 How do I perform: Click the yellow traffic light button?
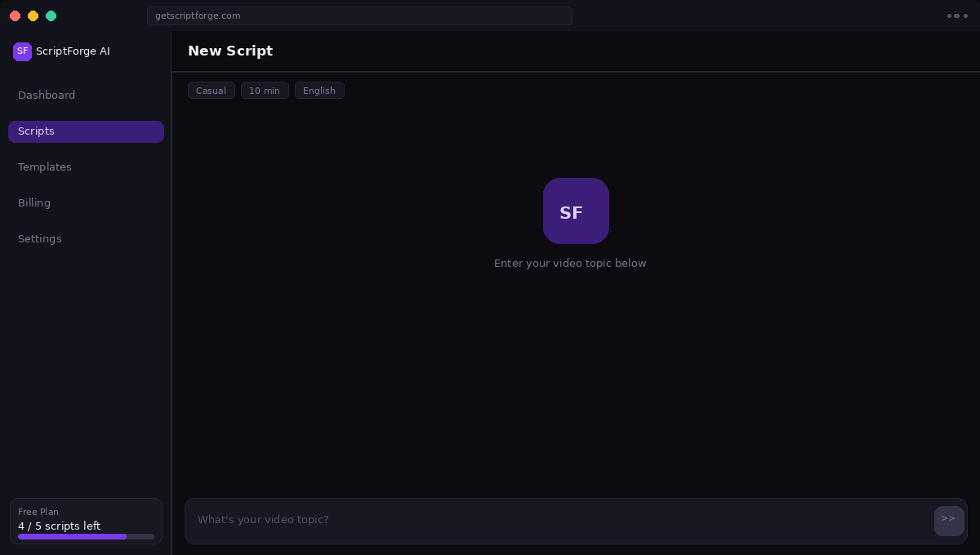pos(33,16)
